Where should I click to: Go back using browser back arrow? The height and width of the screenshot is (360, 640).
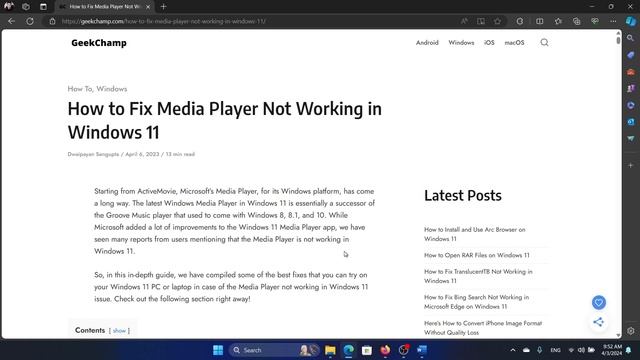[x=11, y=21]
